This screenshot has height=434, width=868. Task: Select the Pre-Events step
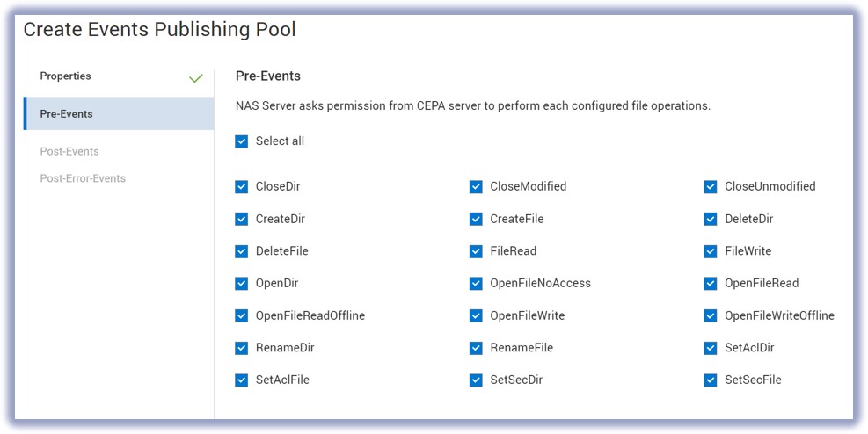(x=67, y=114)
